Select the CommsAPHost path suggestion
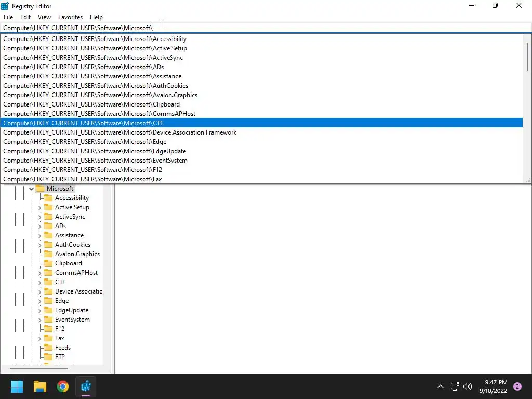 (x=261, y=114)
